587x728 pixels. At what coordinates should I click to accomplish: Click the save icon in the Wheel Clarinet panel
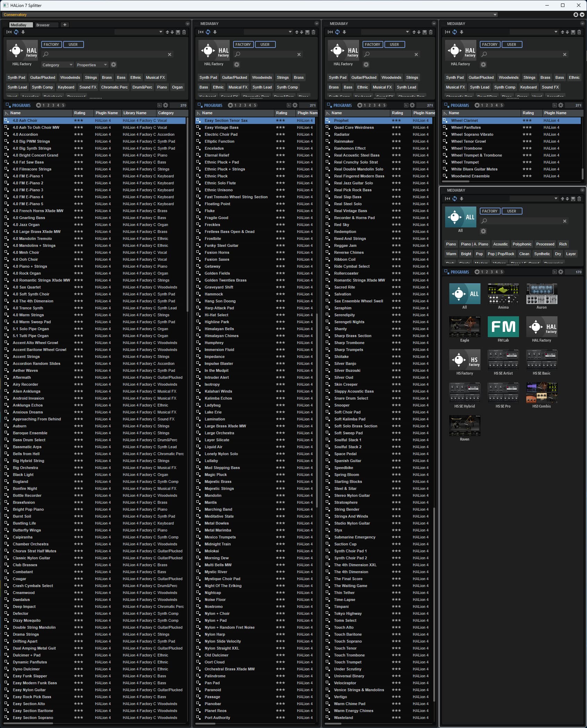[573, 32]
